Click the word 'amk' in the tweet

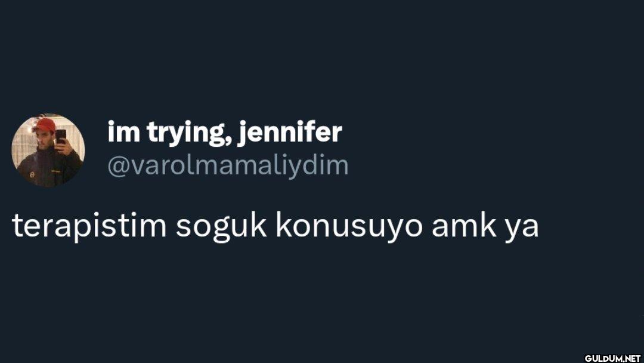[x=464, y=226]
